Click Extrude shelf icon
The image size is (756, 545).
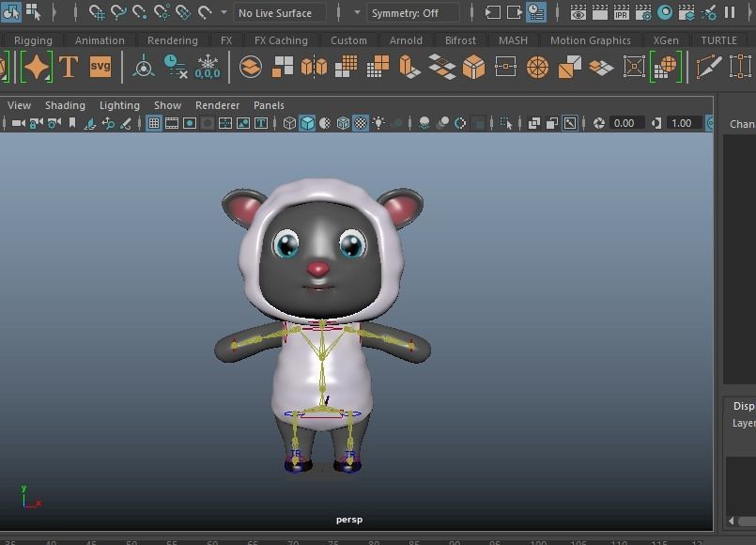(409, 67)
